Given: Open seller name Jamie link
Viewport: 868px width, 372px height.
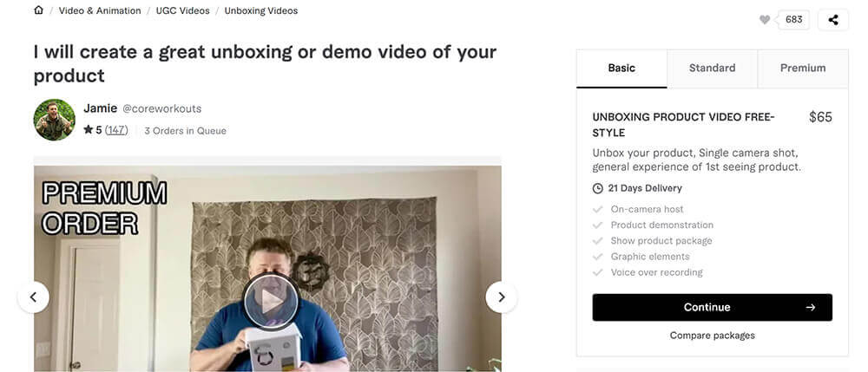Looking at the screenshot, I should (100, 108).
